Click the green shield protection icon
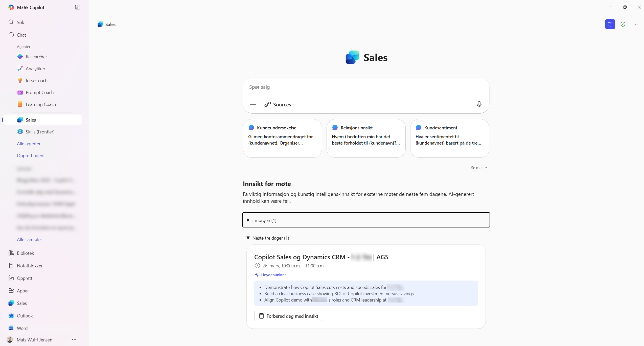Viewport: 644px width, 346px height. click(x=623, y=24)
